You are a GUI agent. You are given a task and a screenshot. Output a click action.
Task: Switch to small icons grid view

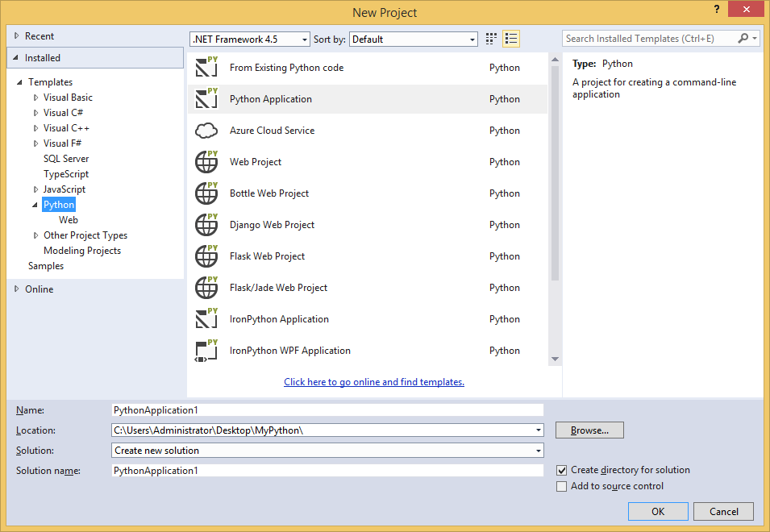(x=492, y=39)
